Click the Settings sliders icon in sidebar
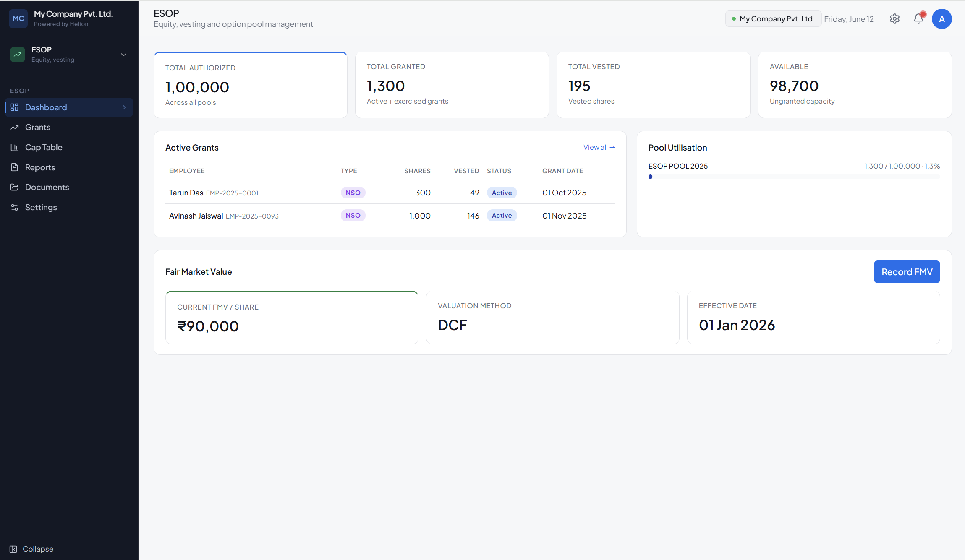Viewport: 965px width, 560px height. [15, 207]
